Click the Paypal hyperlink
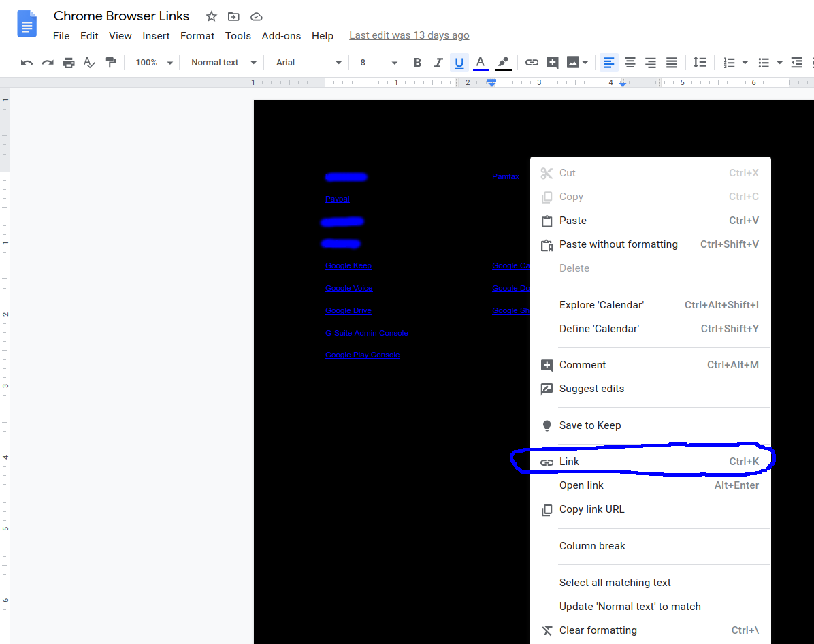 point(338,199)
